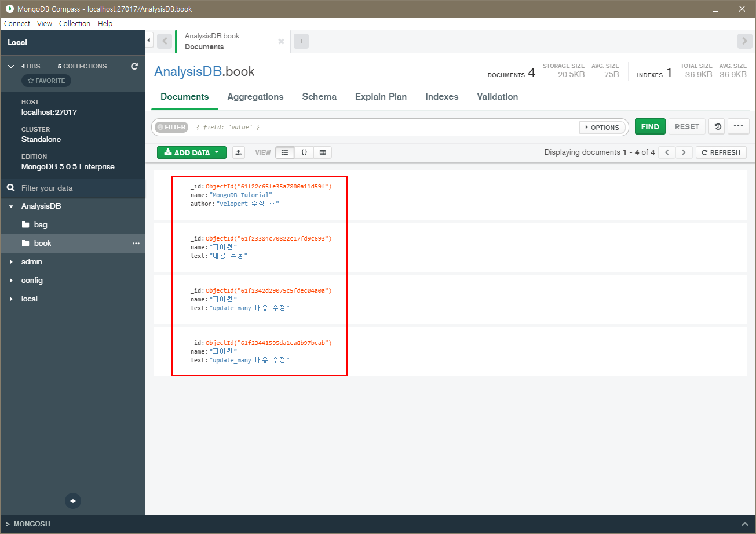Collapse the AnalysisDB database
756x534 pixels.
(x=11, y=206)
